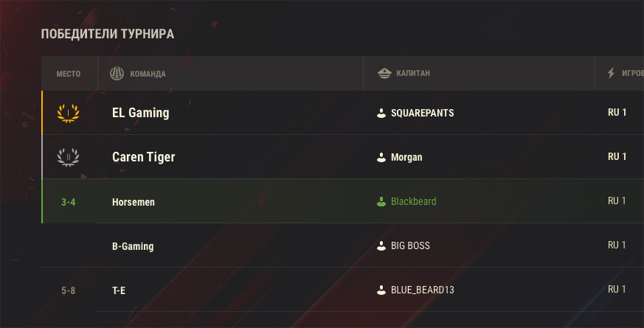644x328 pixels.
Task: Open captain Blackbeard's profile
Action: pos(414,201)
